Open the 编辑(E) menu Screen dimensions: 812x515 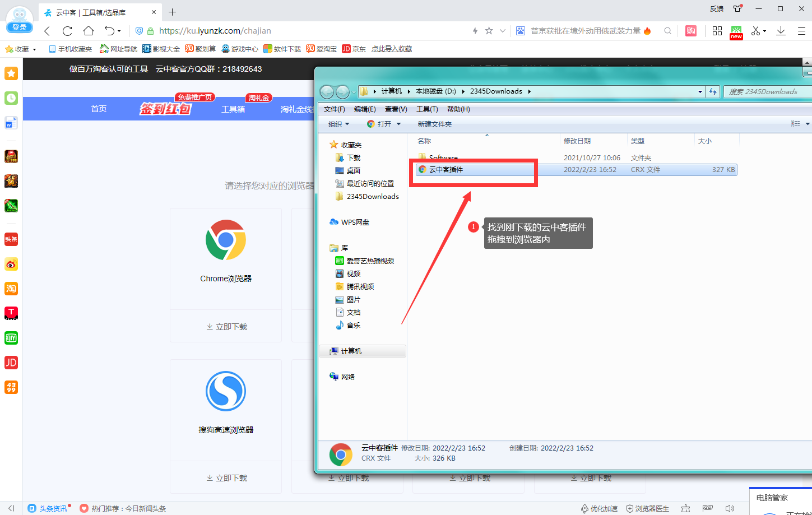click(365, 109)
